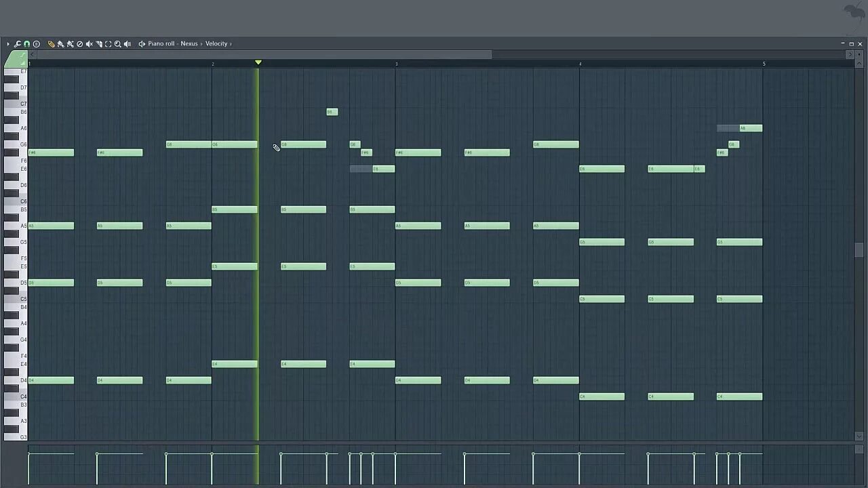The height and width of the screenshot is (488, 868).
Task: Click the C5 key on the piano keyboard
Action: coord(15,299)
